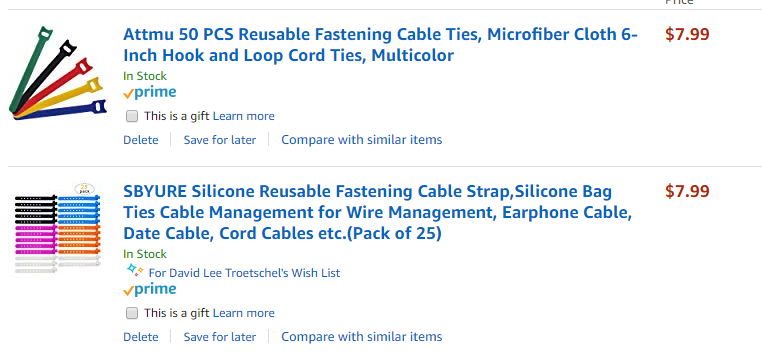The width and height of the screenshot is (762, 361).
Task: Compare SBYURE straps with similar items
Action: point(362,337)
